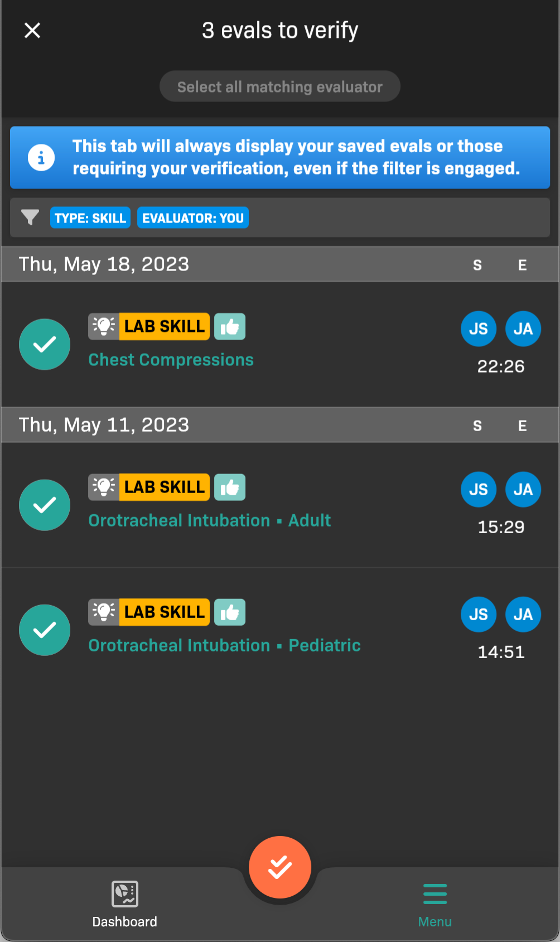Toggle the Chest Compressions checkmark selection

click(45, 344)
